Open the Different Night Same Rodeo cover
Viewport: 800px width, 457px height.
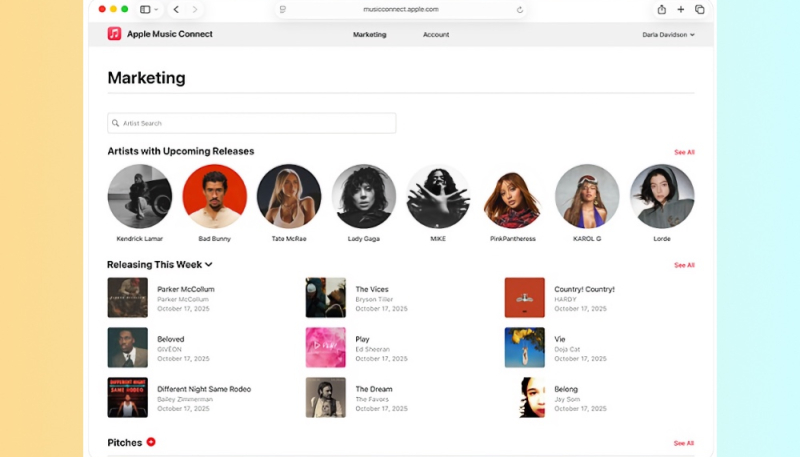128,397
